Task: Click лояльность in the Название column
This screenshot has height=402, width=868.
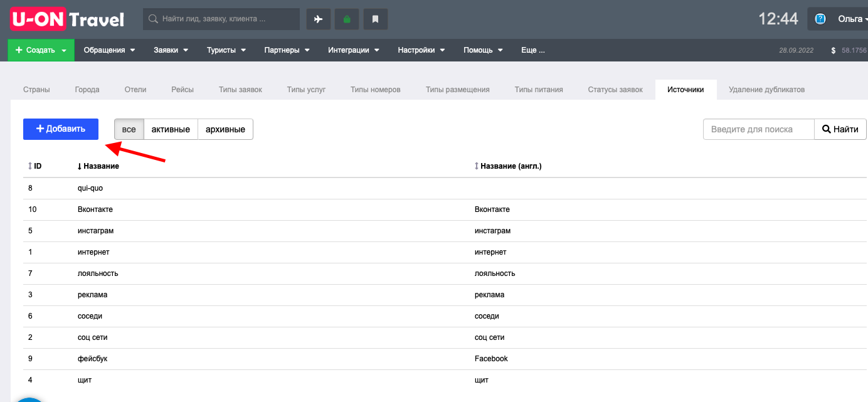Action: click(98, 273)
